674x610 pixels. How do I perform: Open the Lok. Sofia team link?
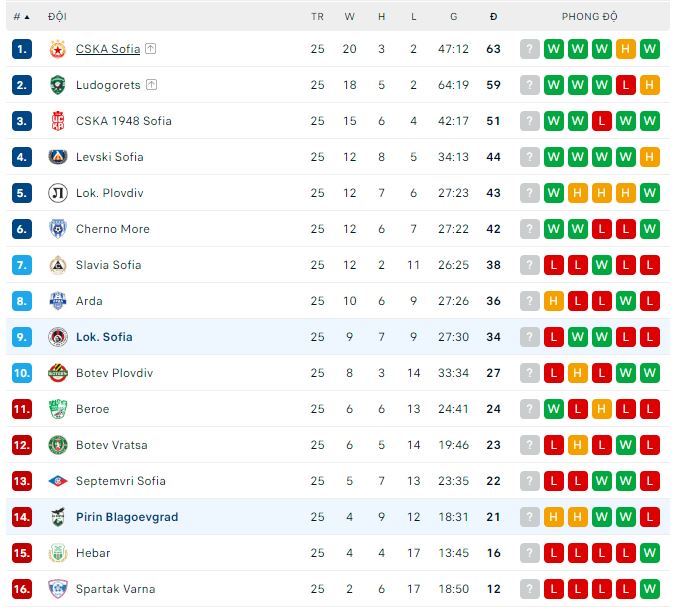pyautogui.click(x=104, y=337)
